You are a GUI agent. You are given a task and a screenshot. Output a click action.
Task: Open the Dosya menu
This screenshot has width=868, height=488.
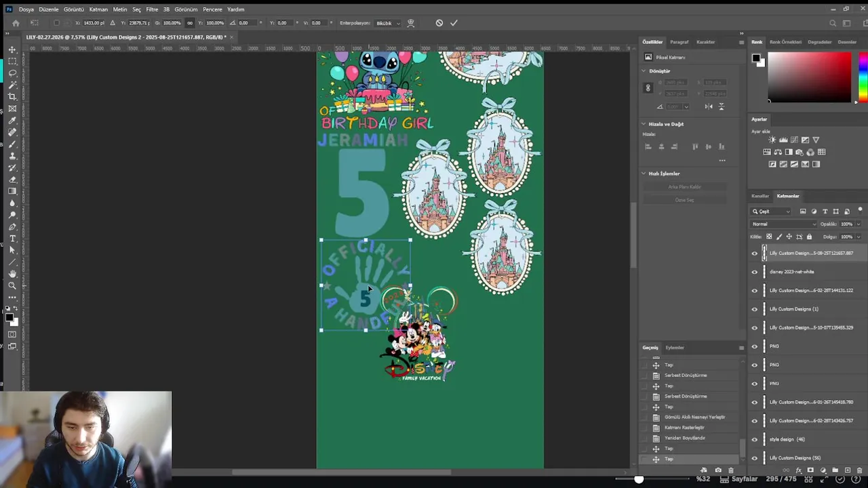pyautogui.click(x=26, y=9)
